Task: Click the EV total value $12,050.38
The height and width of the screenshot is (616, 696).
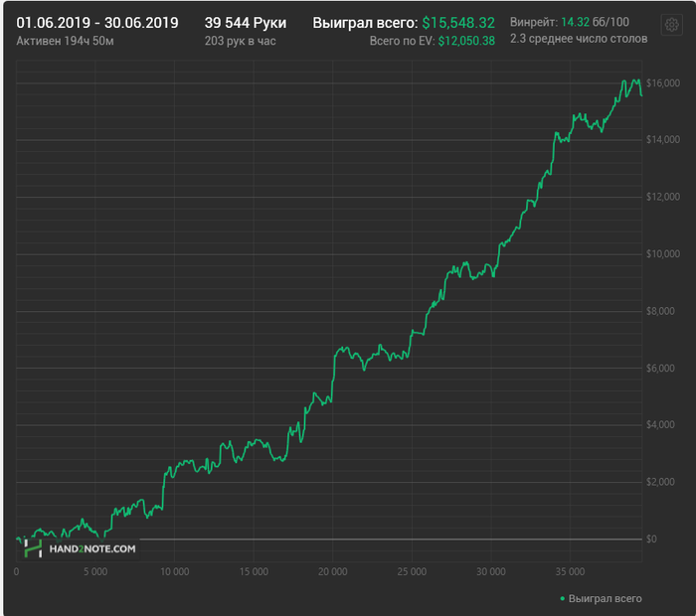Action: pyautogui.click(x=466, y=41)
